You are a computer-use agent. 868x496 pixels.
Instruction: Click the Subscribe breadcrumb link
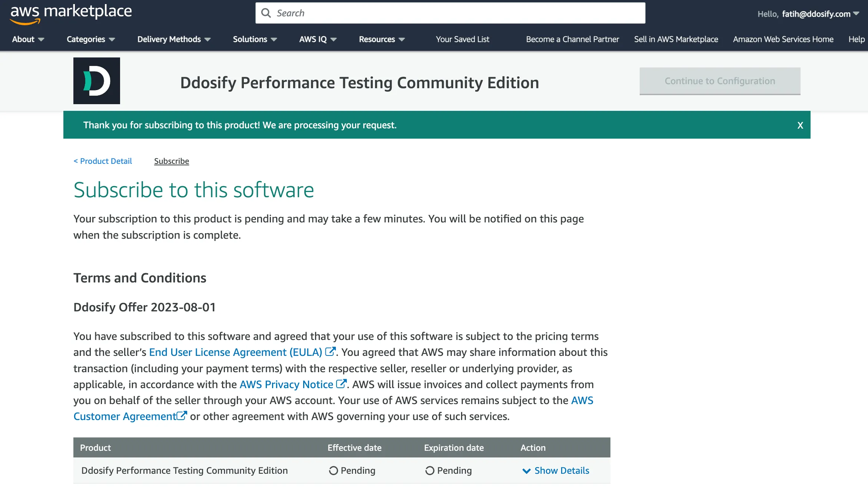click(172, 161)
